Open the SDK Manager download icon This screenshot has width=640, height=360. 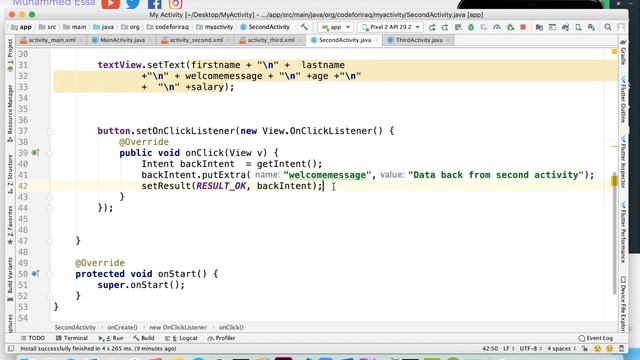(x=591, y=27)
